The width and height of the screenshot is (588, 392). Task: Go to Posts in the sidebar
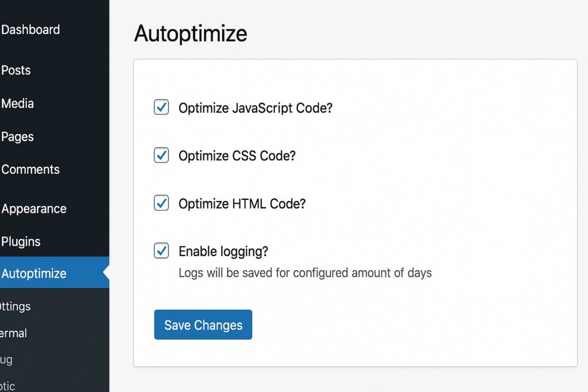[16, 71]
